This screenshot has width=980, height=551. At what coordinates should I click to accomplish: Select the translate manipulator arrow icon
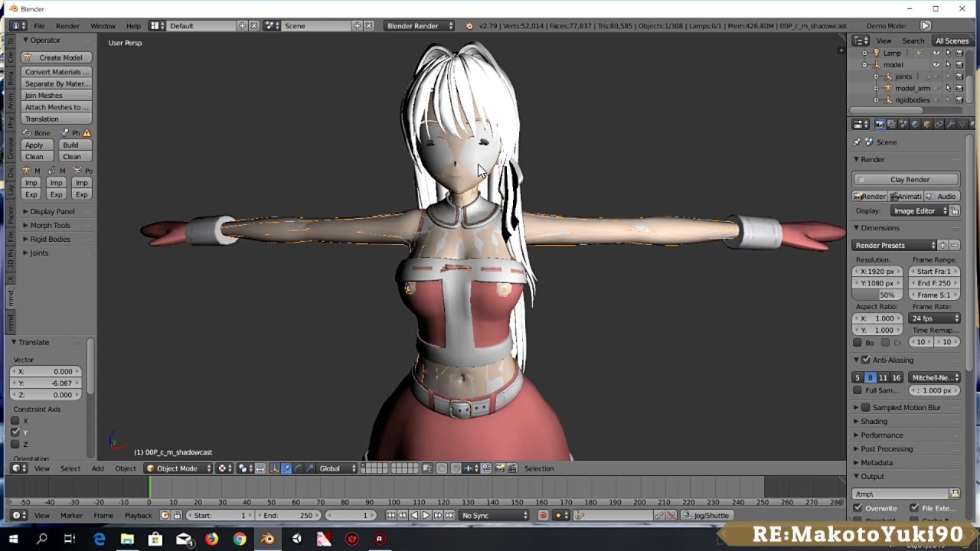click(x=286, y=468)
